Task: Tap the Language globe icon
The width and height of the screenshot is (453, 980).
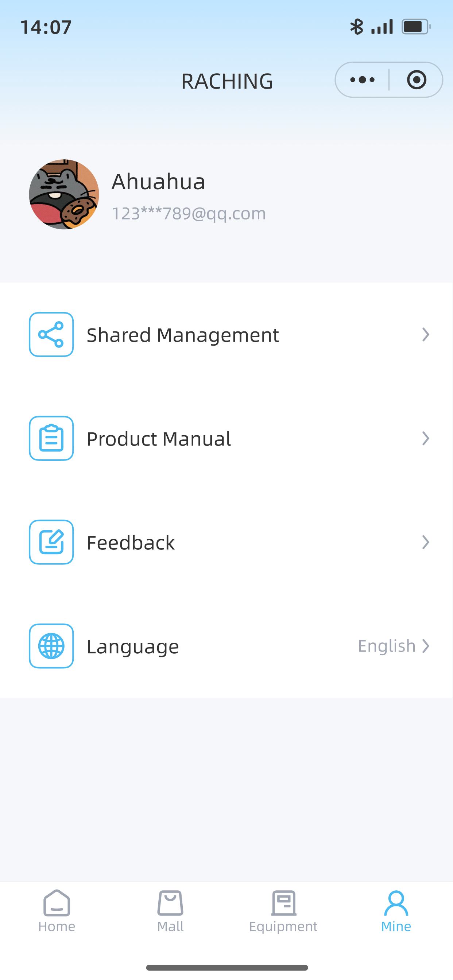Action: (x=51, y=646)
